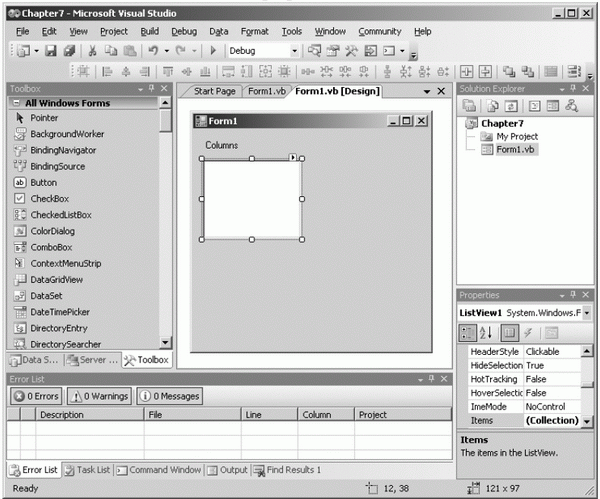Screen dimensions: 600x499
Task: Switch to the Task List tab
Action: (x=88, y=470)
